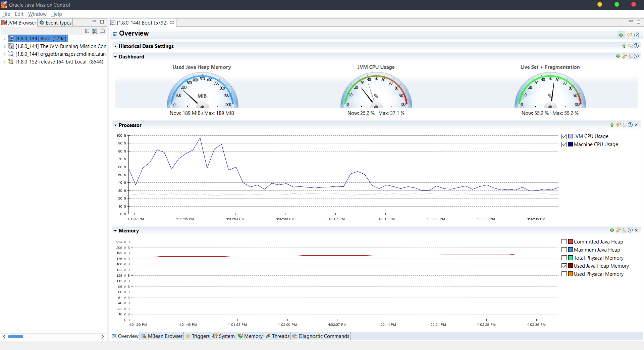Click refresh arrows icon in Memory section
644x350 pixels.
point(618,230)
